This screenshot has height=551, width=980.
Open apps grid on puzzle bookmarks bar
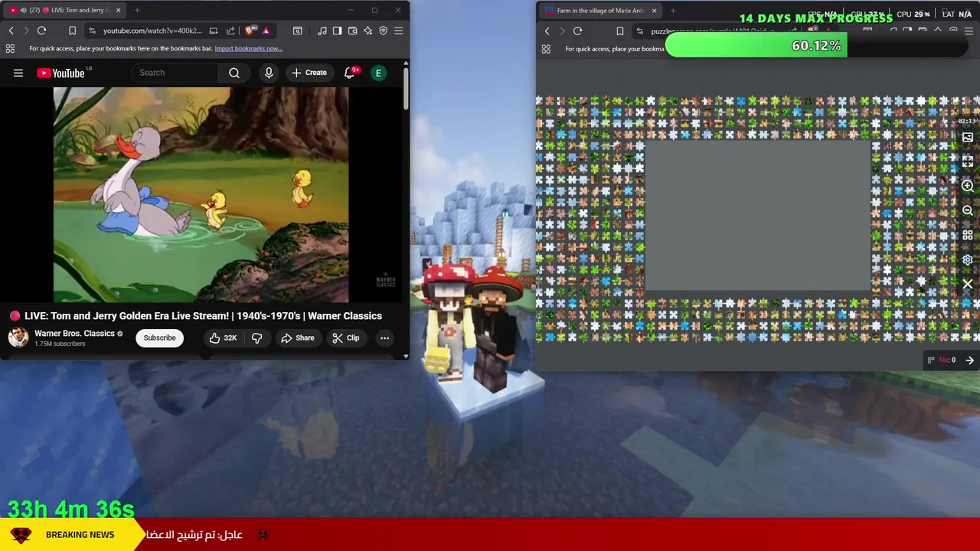546,49
